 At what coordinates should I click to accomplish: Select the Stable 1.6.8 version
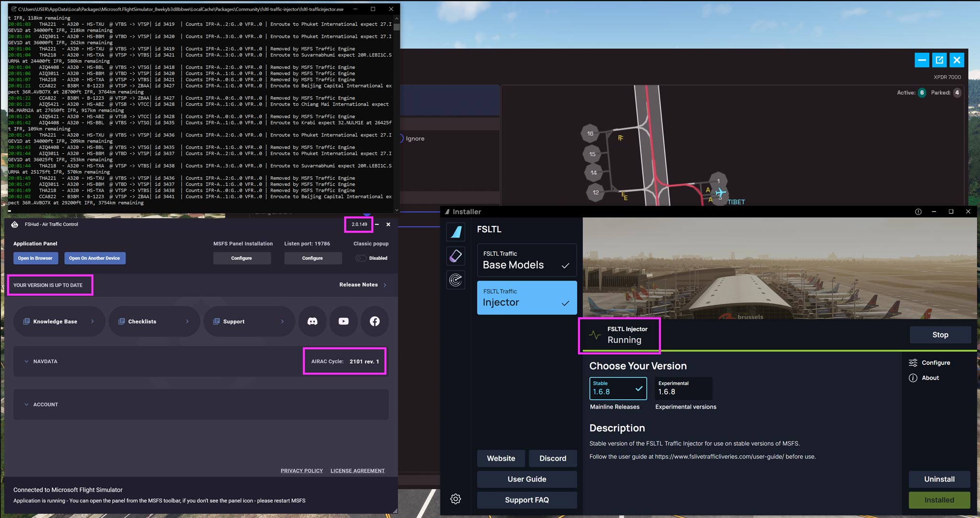point(618,388)
